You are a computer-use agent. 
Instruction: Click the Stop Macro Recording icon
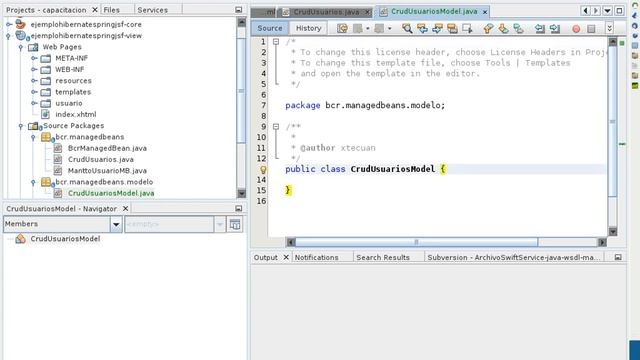[x=591, y=29]
